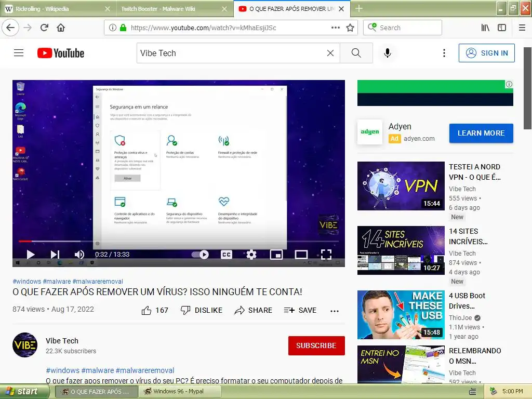Open a new browser tab
The image size is (532, 399).
pyautogui.click(x=358, y=9)
